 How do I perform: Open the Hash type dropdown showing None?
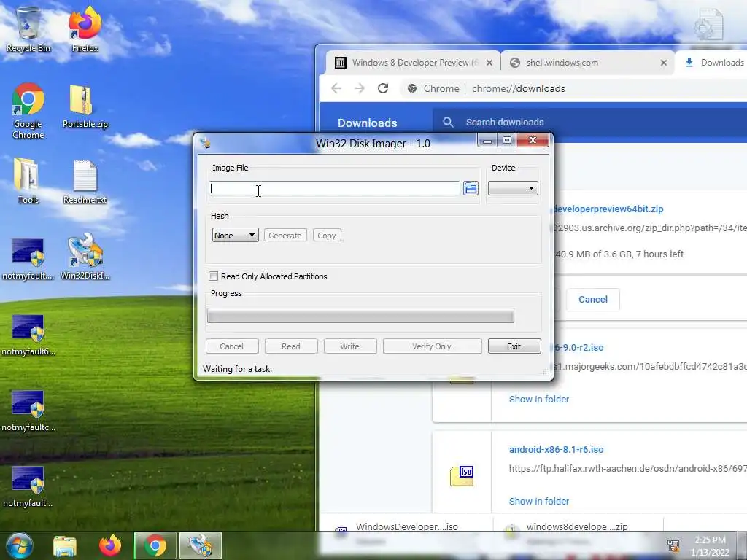(x=235, y=236)
